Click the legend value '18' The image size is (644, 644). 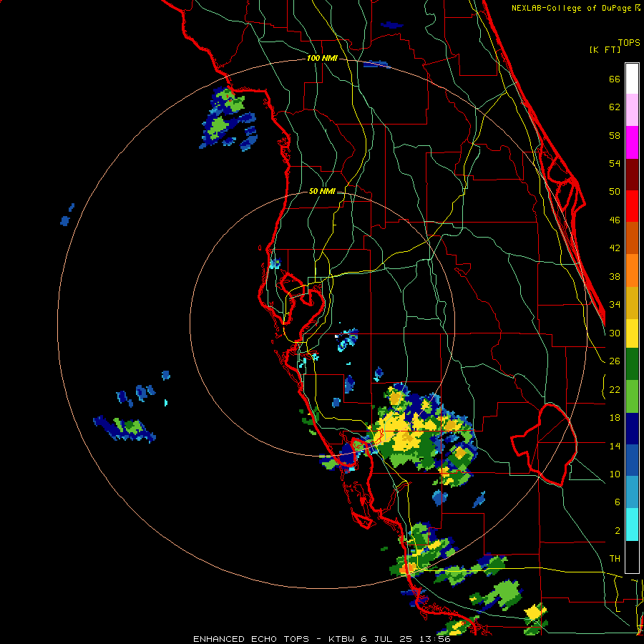click(x=615, y=418)
